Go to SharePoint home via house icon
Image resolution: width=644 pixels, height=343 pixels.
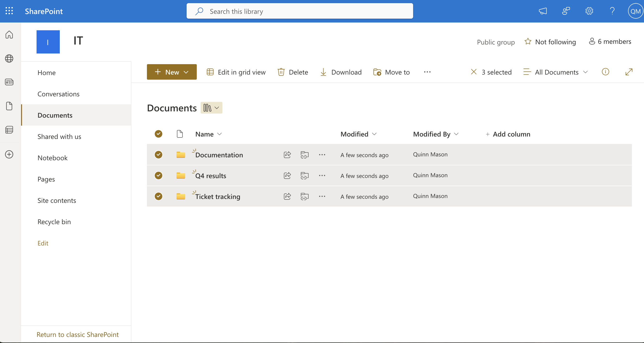coord(9,35)
